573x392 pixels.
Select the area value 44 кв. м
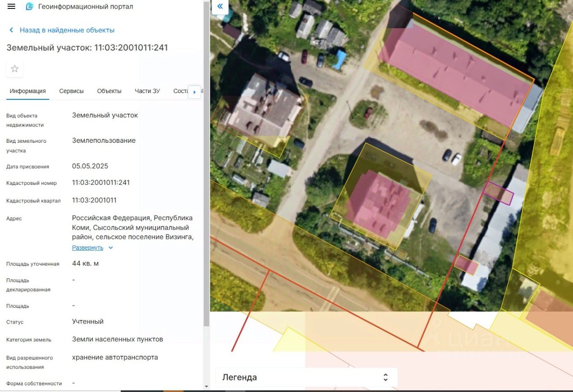pyautogui.click(x=86, y=264)
